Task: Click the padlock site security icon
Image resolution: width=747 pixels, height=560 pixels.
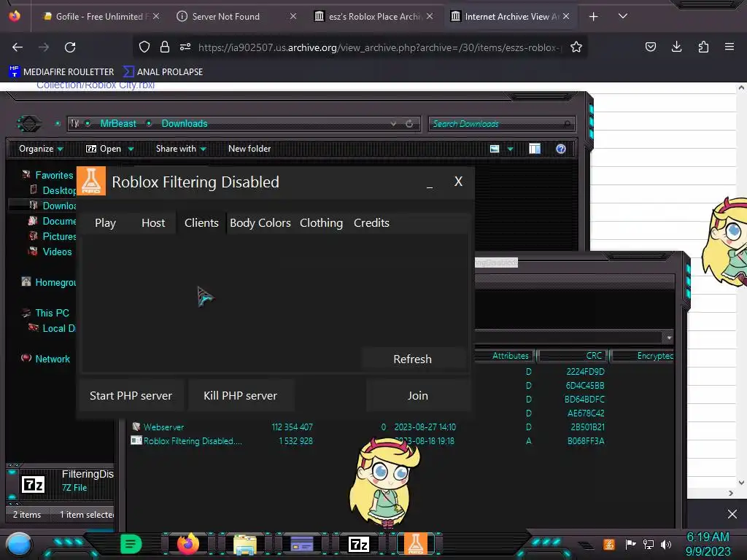Action: point(165,47)
